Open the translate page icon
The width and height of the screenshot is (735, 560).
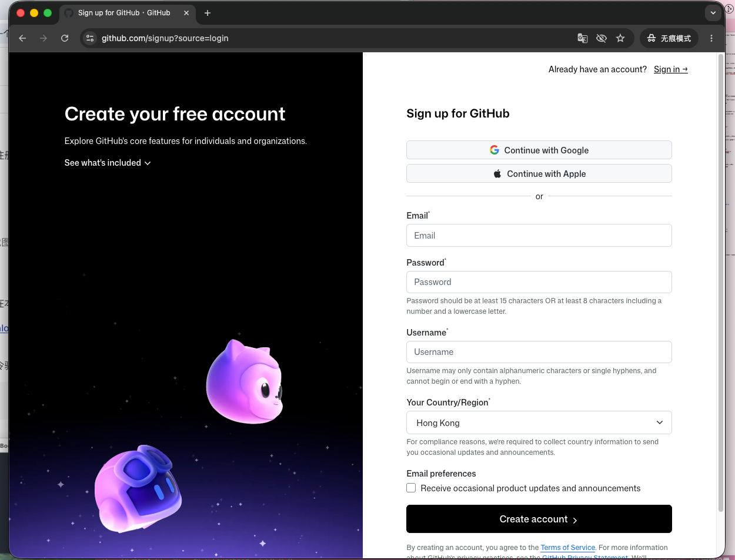click(x=583, y=38)
